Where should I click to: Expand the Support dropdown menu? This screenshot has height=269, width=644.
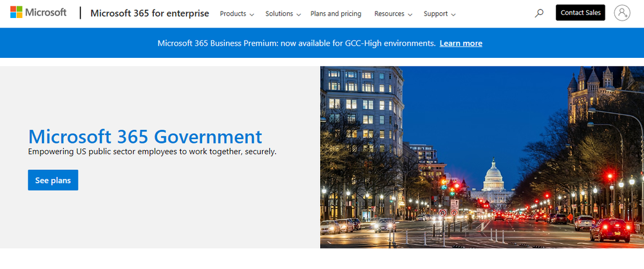tap(439, 14)
